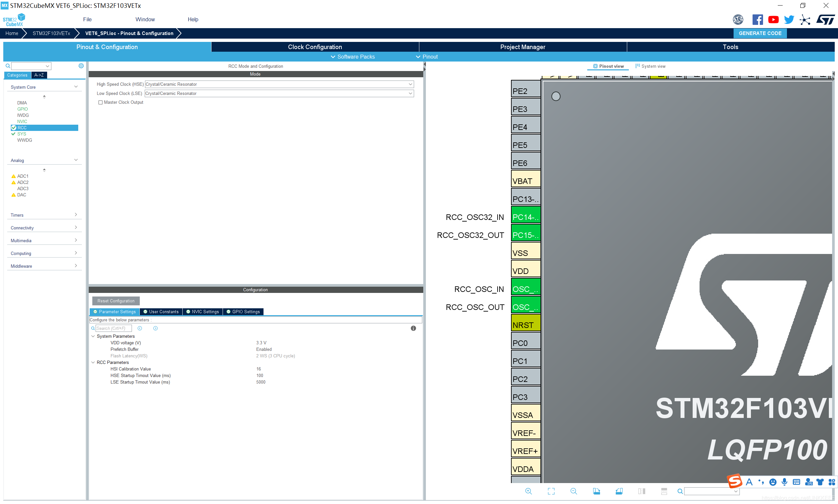Click the STM32CubeMX logo
838x504 pixels.
pos(14,20)
